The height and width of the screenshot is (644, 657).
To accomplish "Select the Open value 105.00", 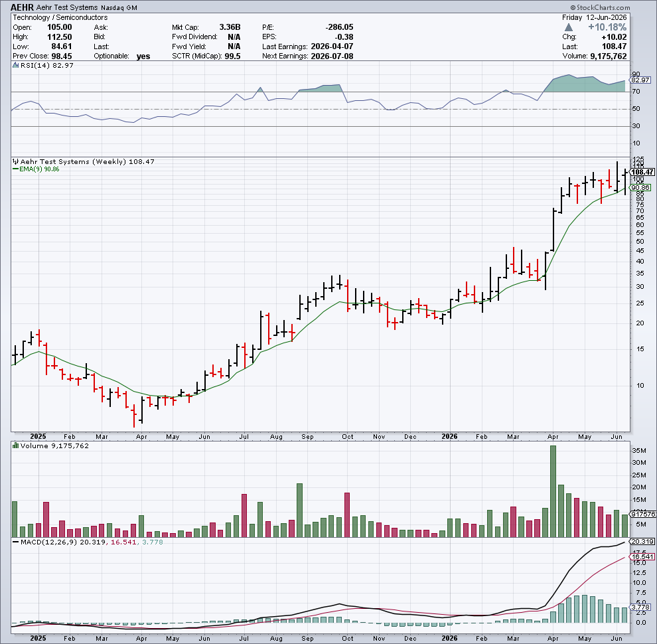I will 60,27.
